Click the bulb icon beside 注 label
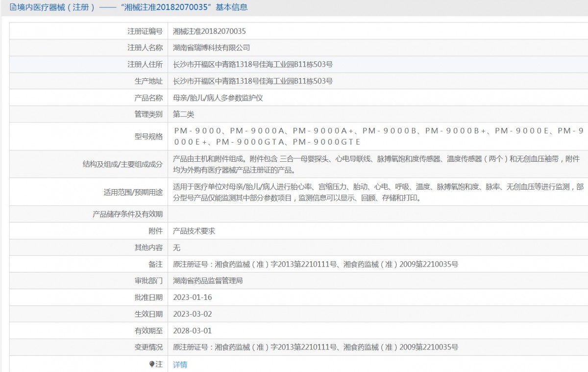Viewport: 588px width, 372px height. pos(152,364)
